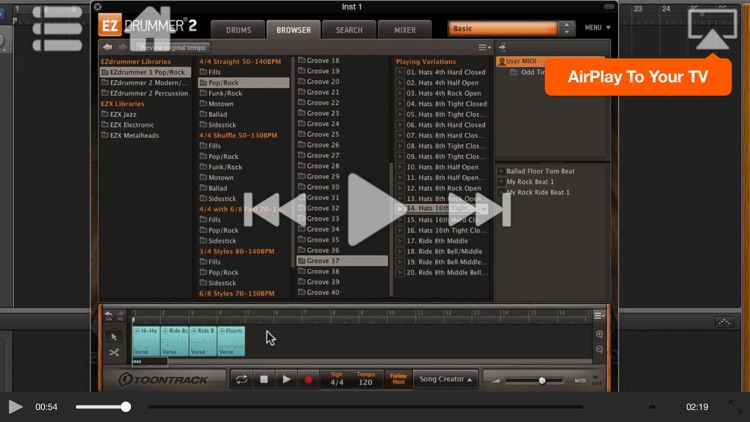Image resolution: width=750 pixels, height=422 pixels.
Task: Start playback in EZdrummer transport
Action: (286, 379)
